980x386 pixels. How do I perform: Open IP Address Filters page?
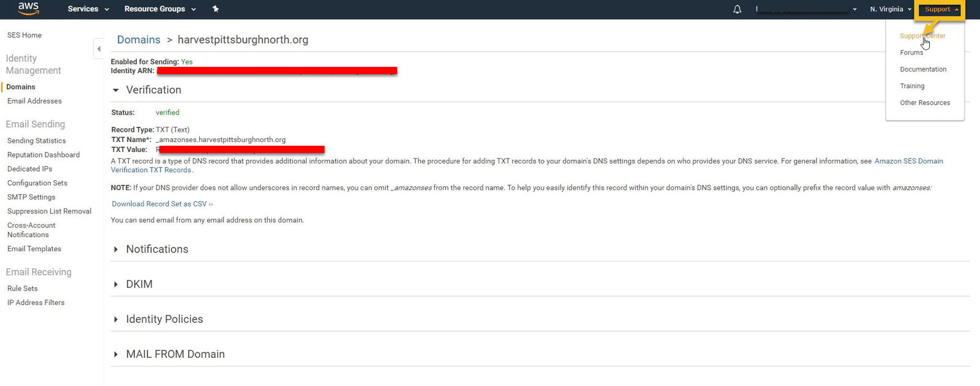[x=36, y=303]
